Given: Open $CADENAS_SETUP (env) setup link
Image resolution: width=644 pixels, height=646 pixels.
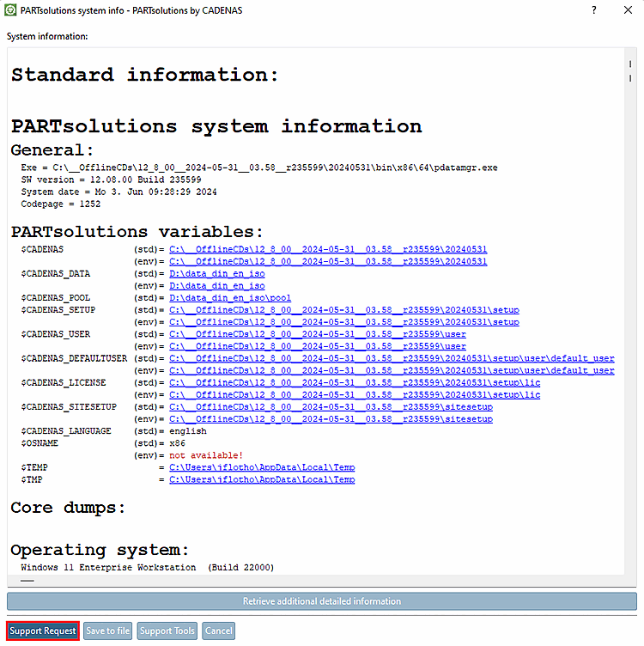Looking at the screenshot, I should [344, 322].
